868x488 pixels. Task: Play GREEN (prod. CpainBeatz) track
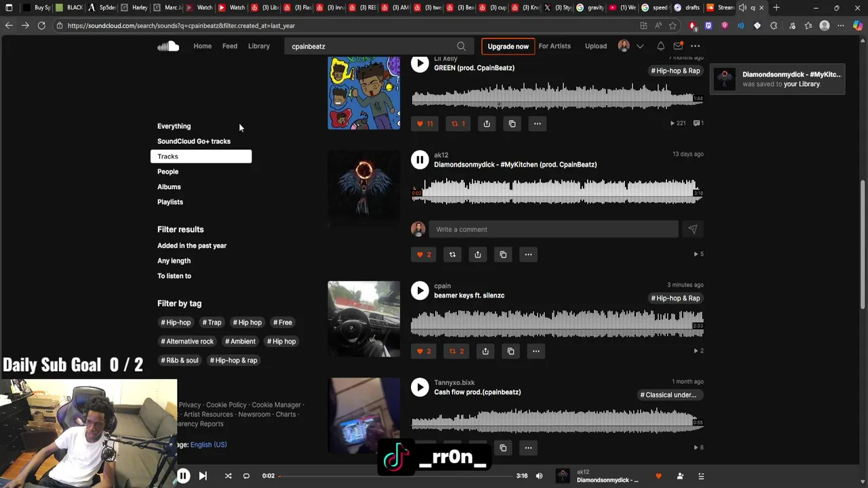(x=420, y=64)
